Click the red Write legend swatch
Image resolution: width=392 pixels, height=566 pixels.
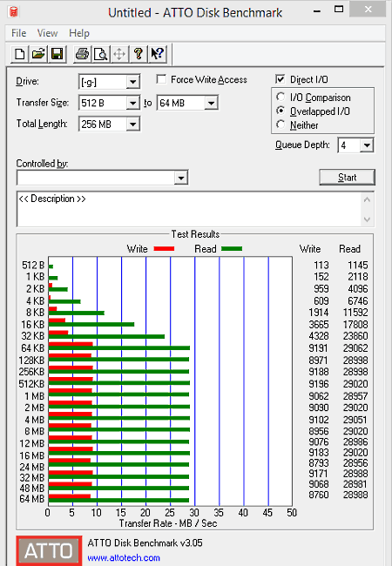pos(164,249)
